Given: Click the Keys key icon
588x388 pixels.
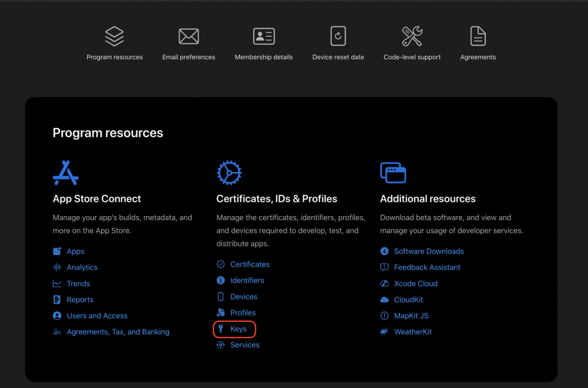Looking at the screenshot, I should (220, 329).
